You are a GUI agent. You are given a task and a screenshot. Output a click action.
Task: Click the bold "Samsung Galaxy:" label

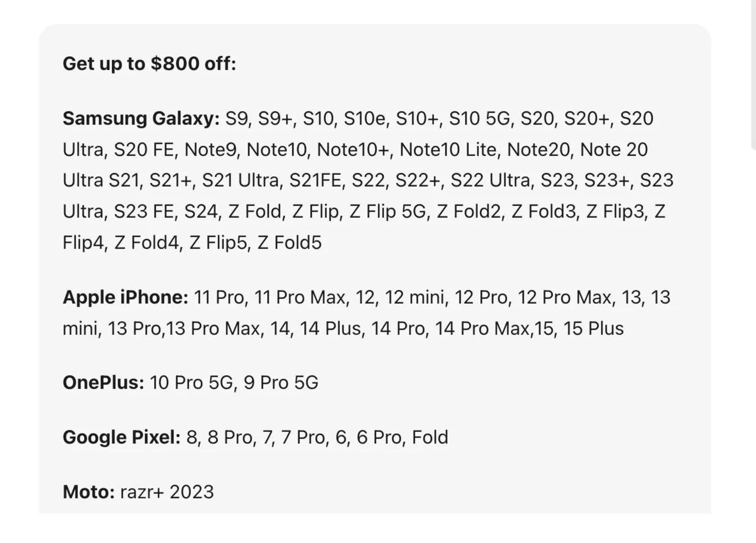[x=141, y=118]
